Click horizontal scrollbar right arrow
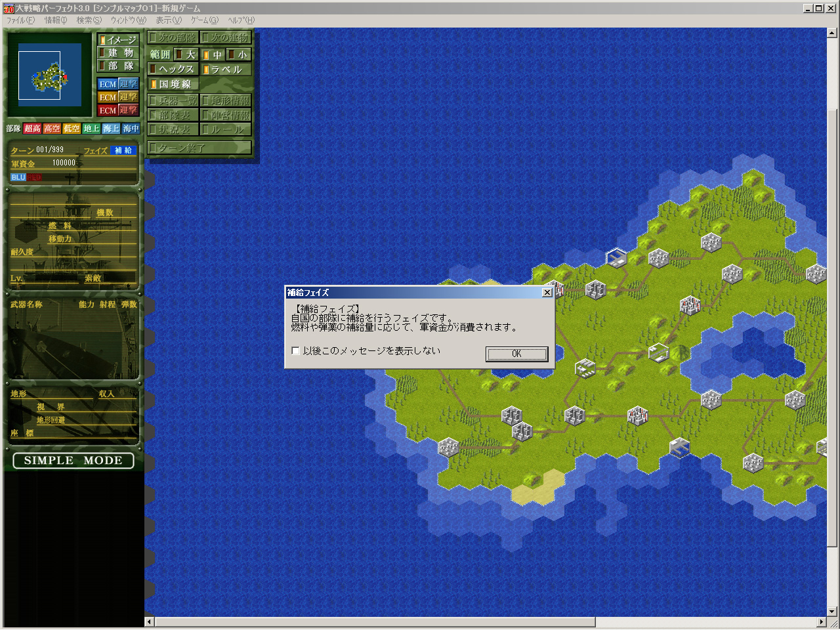 822,621
